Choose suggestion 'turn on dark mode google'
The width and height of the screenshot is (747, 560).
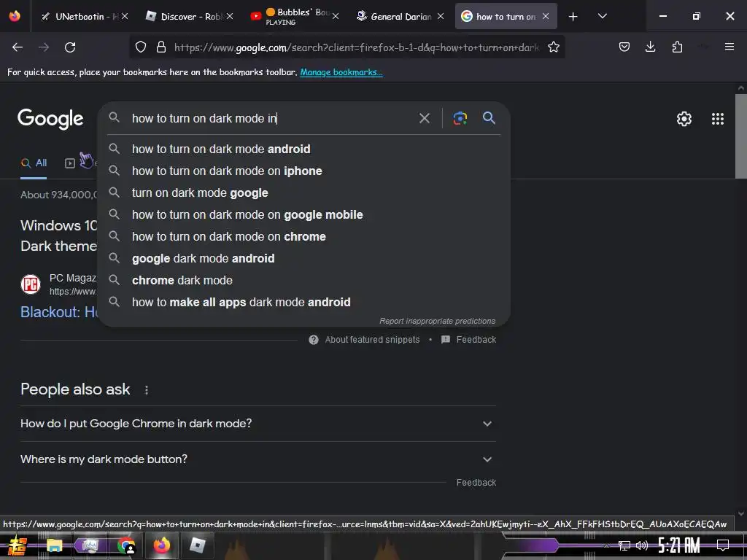[x=304, y=192]
